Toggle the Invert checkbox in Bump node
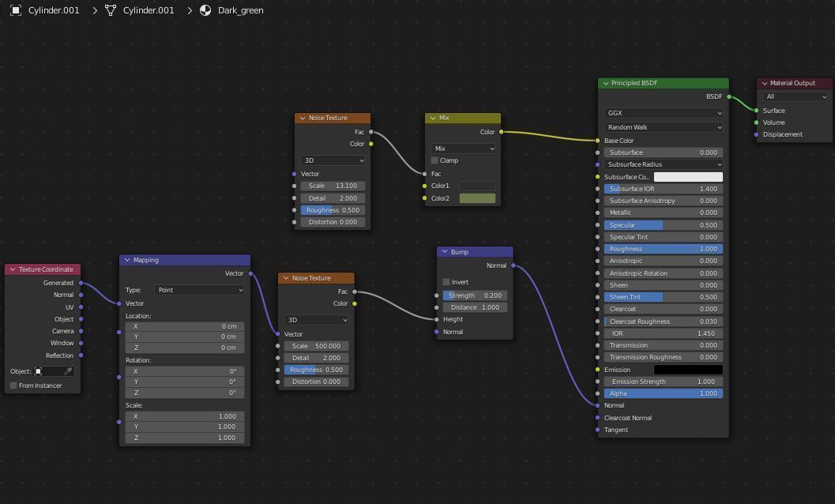835x504 pixels. click(x=446, y=282)
